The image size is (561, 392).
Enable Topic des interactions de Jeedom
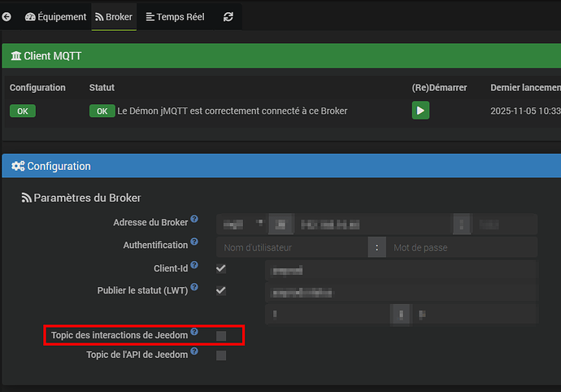(221, 335)
